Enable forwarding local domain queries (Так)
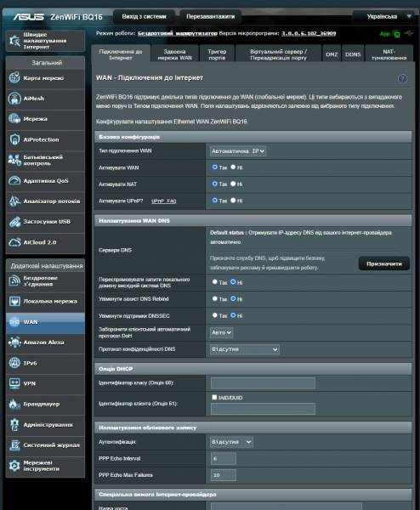 click(x=215, y=282)
